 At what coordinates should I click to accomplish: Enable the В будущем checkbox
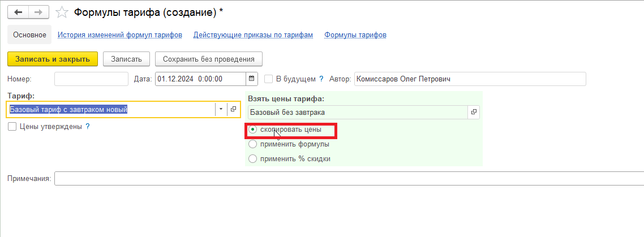pos(269,79)
